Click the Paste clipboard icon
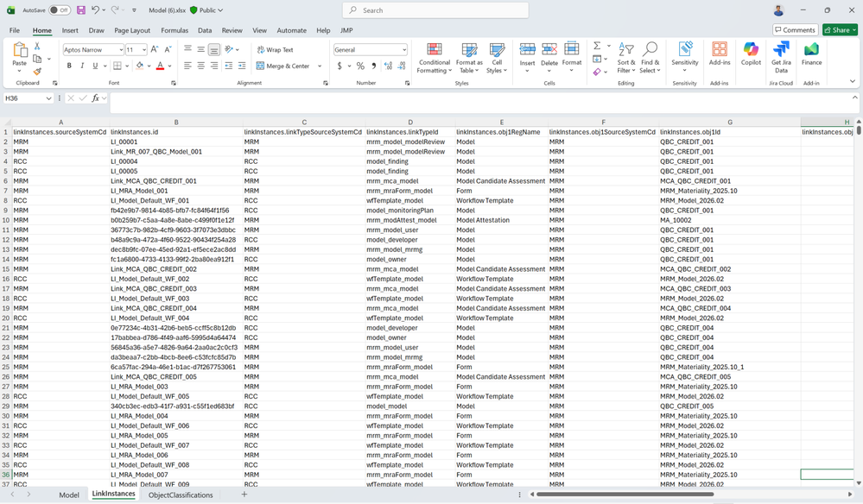The width and height of the screenshot is (863, 504). (20, 50)
